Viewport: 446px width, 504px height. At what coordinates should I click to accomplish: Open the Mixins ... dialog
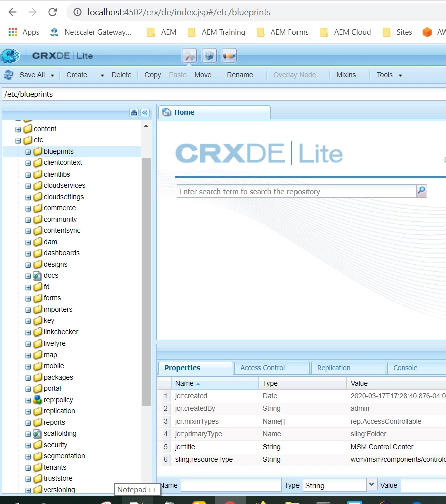pos(350,75)
